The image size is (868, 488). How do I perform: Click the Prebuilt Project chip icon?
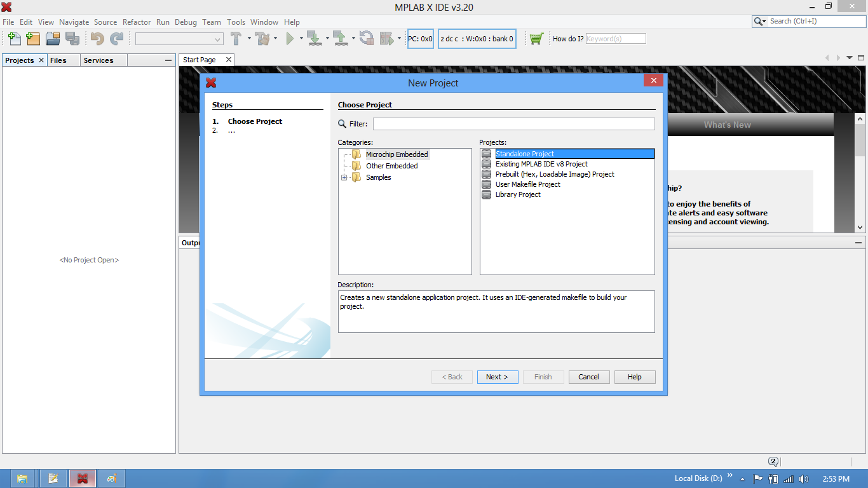pos(487,174)
